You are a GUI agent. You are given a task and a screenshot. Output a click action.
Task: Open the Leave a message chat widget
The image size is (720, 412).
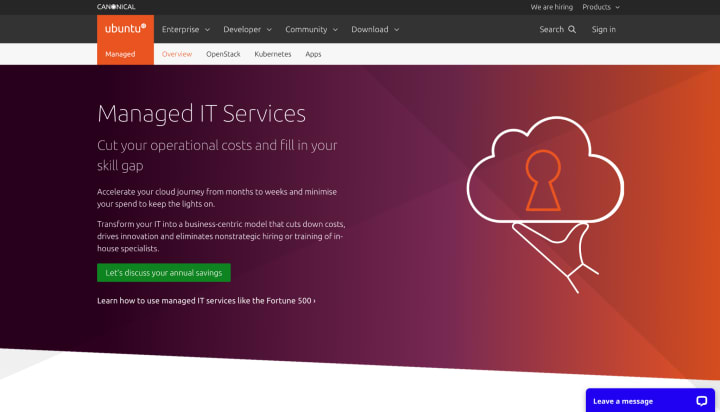650,401
